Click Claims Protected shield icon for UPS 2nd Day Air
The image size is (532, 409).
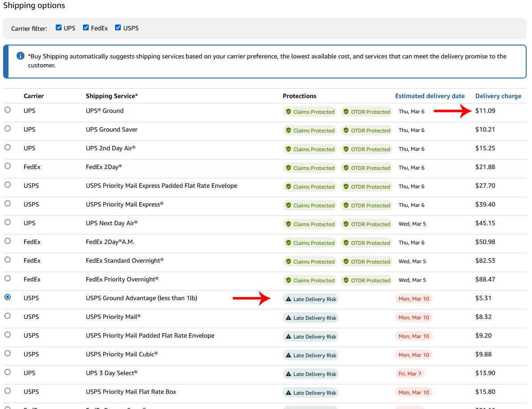289,149
